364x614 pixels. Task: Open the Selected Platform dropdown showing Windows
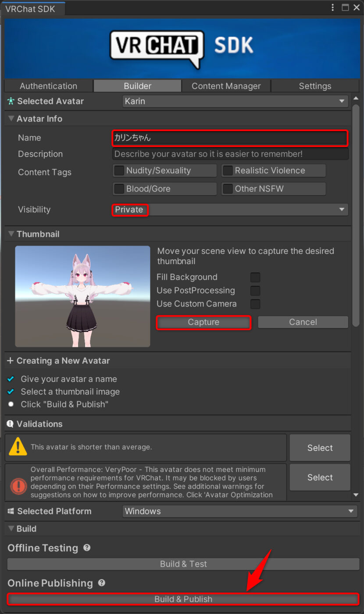click(239, 511)
